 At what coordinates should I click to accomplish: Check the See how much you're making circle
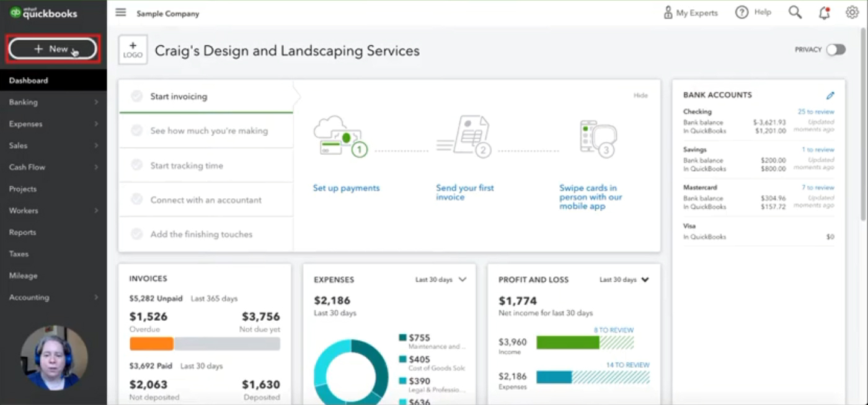(x=136, y=131)
